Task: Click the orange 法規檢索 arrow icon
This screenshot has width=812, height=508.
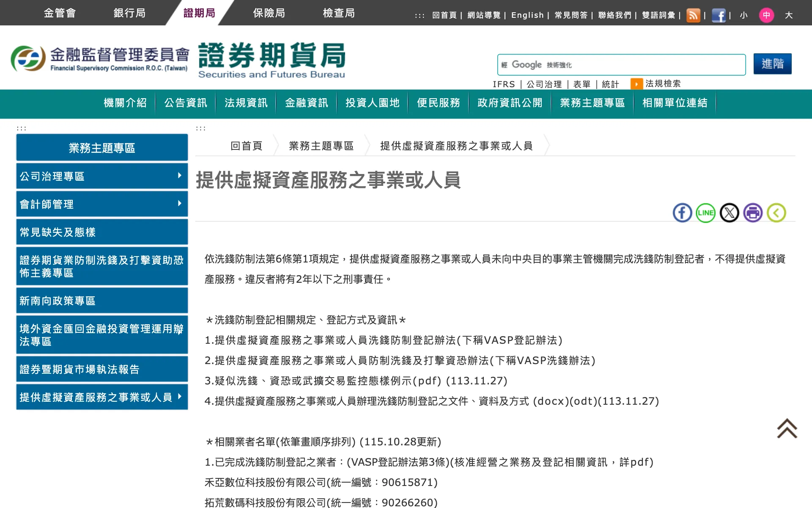Action: 636,84
